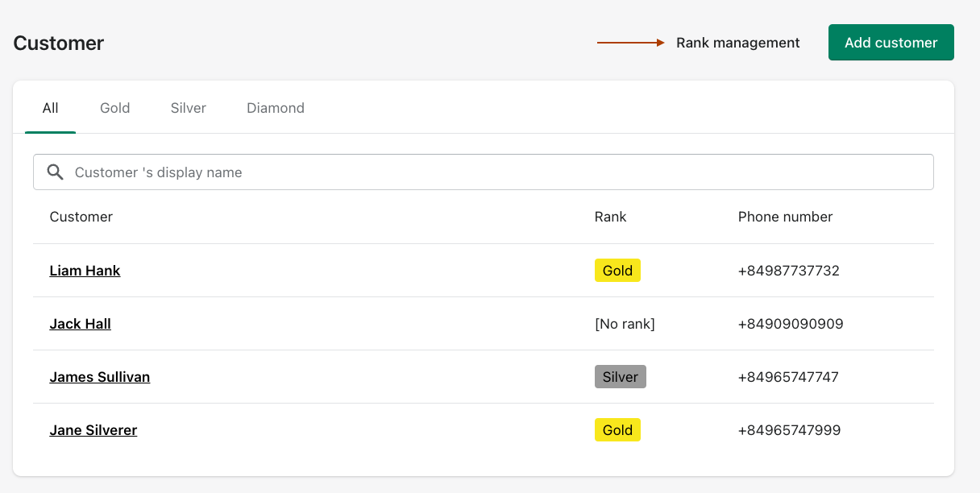This screenshot has height=493, width=980.
Task: Switch to the Diamond tab
Action: tap(276, 108)
